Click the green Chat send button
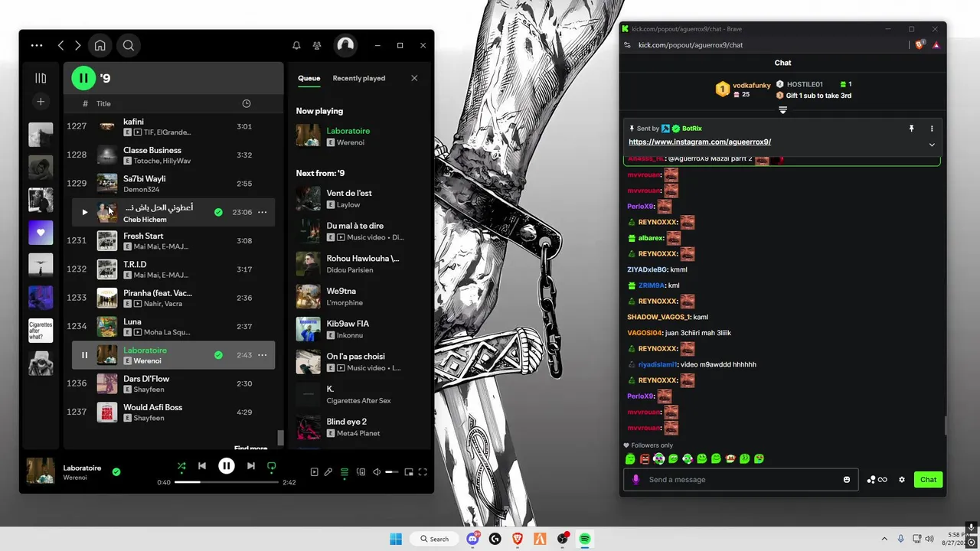 click(x=928, y=480)
